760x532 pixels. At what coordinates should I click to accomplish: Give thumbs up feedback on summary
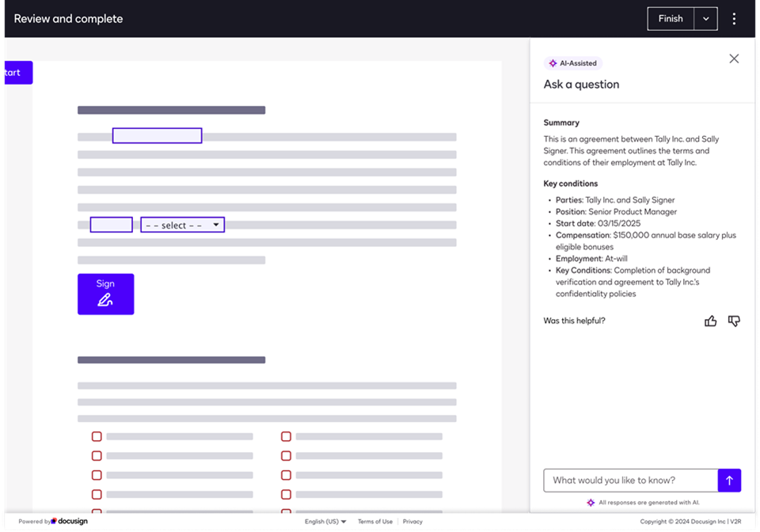pyautogui.click(x=710, y=321)
